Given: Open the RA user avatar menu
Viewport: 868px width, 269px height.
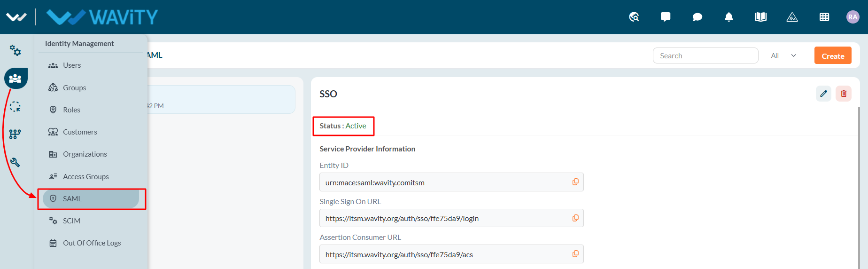Looking at the screenshot, I should [x=853, y=17].
